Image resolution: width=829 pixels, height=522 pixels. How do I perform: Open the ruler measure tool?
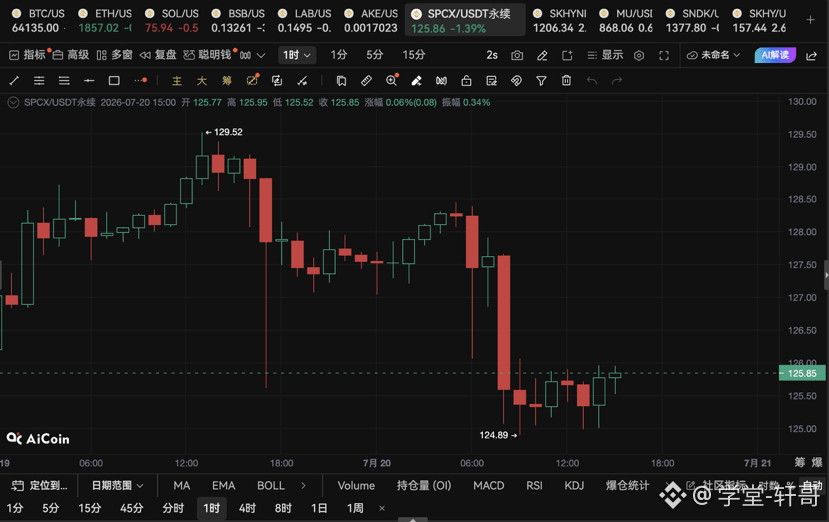point(366,80)
